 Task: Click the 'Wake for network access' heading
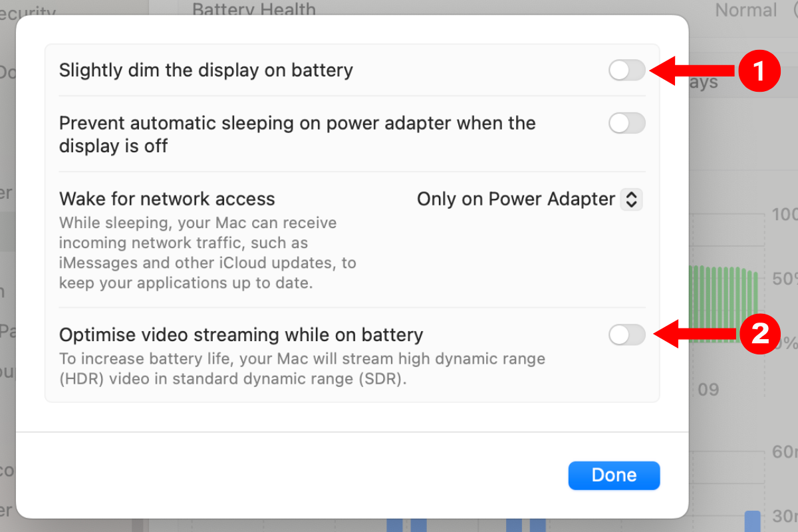point(167,199)
